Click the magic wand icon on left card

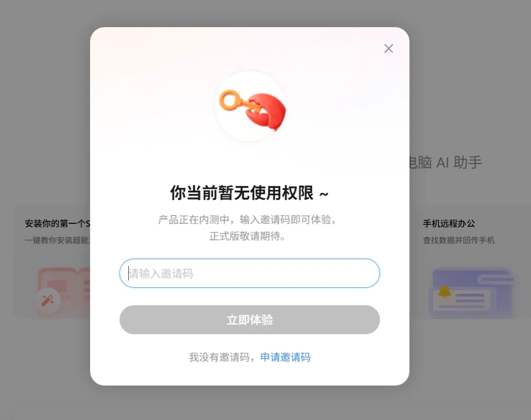pos(47,300)
